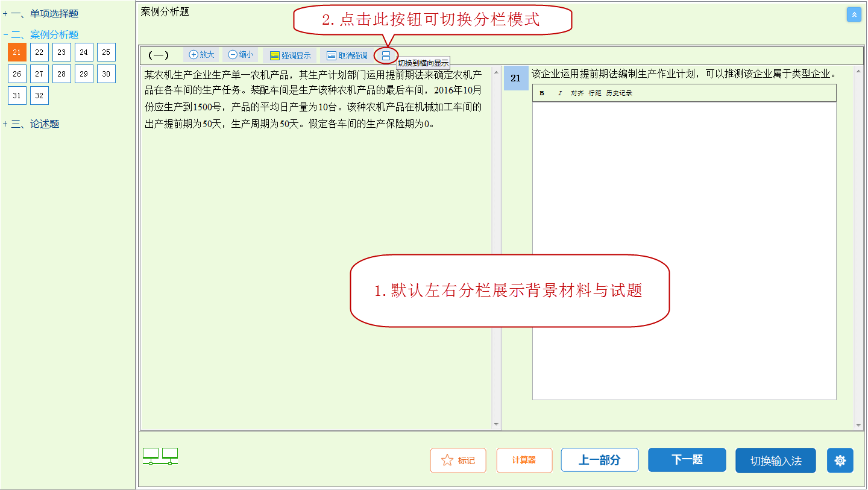Viewport: 868px width, 490px height.
Task: Toggle italic formatting in the answer editor
Action: (559, 93)
